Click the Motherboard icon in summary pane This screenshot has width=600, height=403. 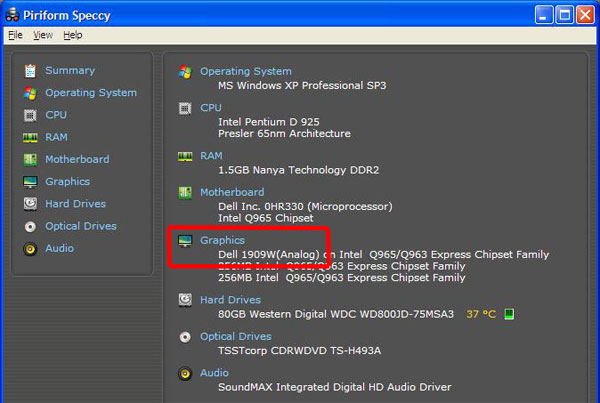click(185, 193)
